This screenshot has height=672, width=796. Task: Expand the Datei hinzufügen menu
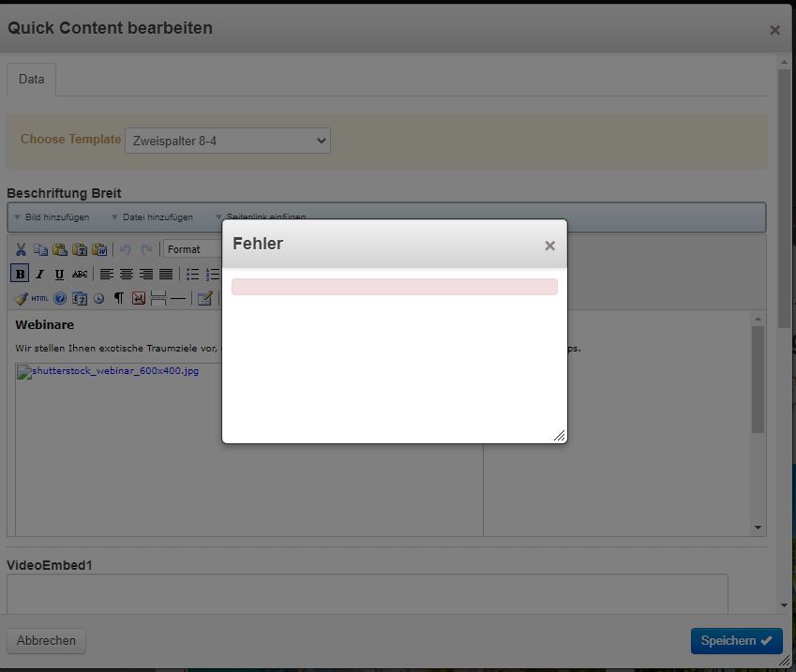coord(153,217)
